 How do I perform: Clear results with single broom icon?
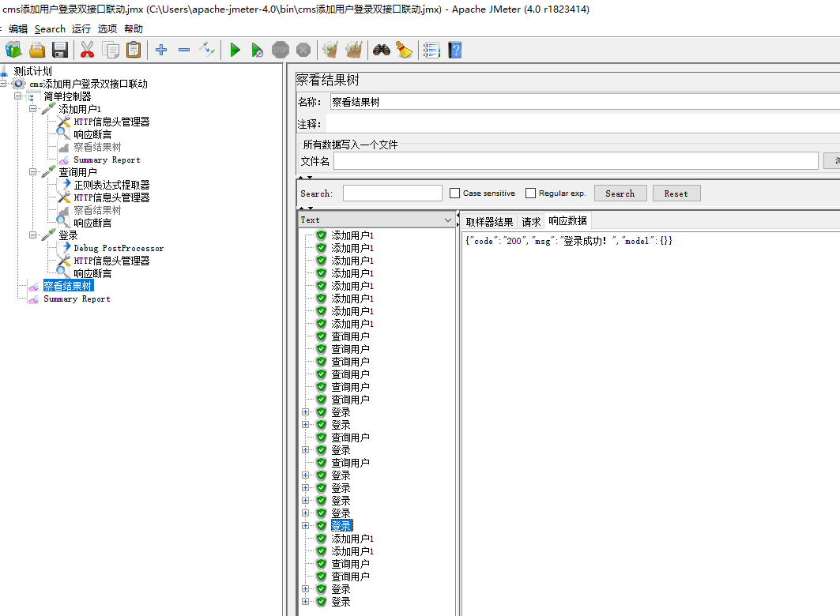(x=330, y=50)
